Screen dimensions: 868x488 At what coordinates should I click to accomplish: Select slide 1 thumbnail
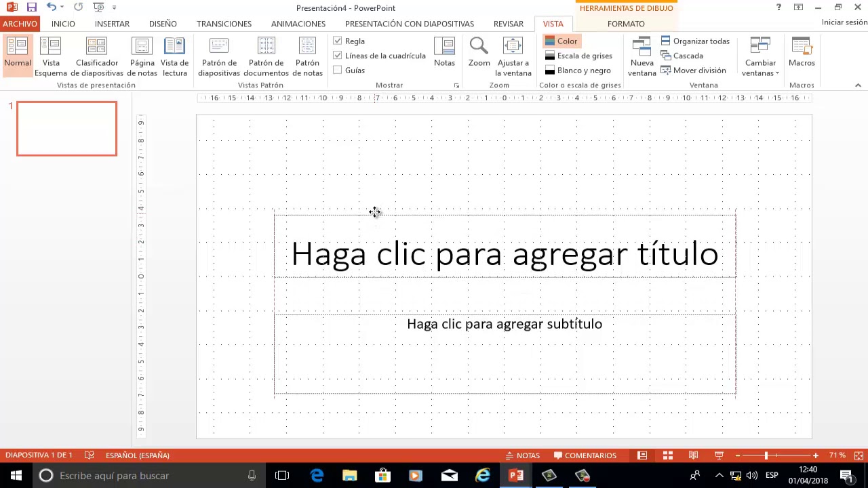click(x=66, y=129)
